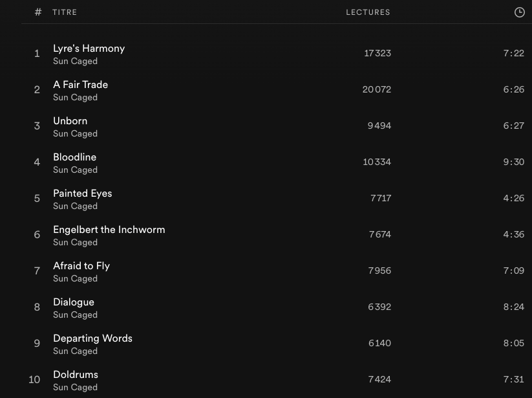
Task: Open the track Departing Words
Action: [92, 338]
